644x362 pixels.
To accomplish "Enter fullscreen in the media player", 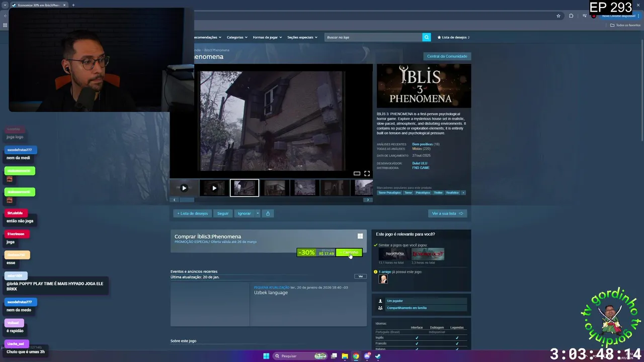I will (x=367, y=173).
